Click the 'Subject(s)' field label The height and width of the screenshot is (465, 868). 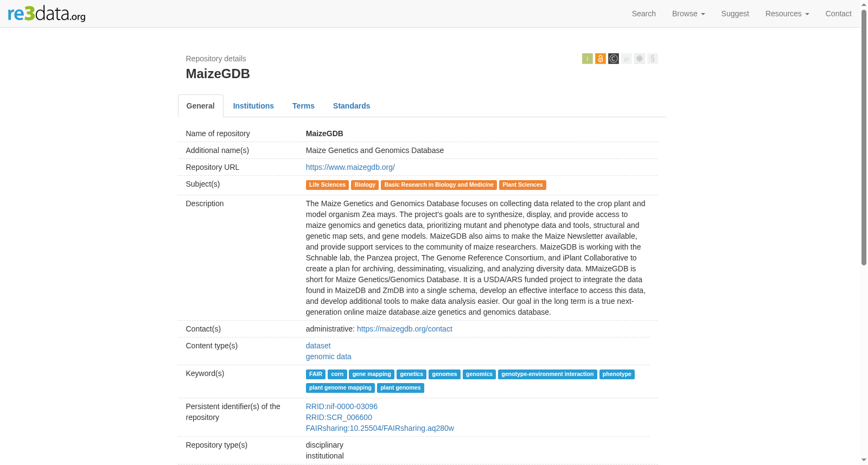203,184
